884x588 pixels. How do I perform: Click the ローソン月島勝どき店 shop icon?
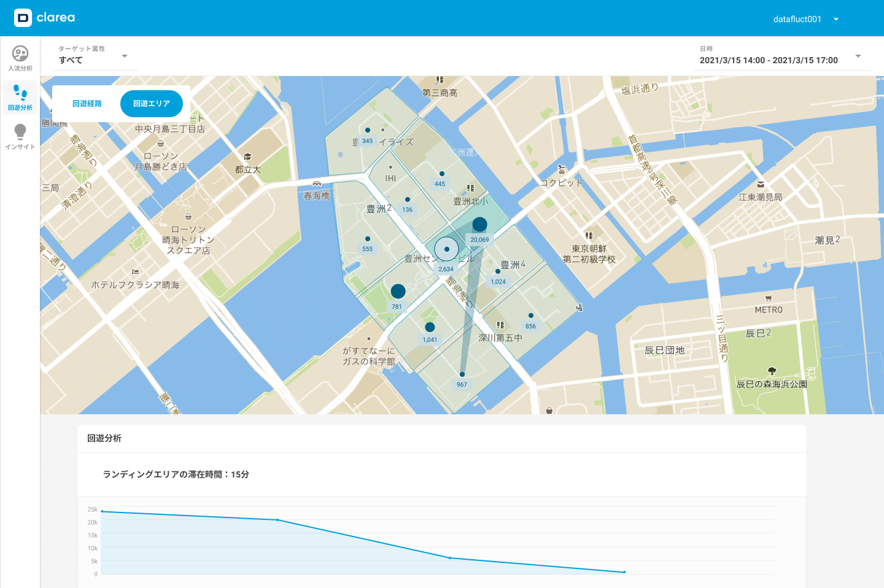point(161,144)
